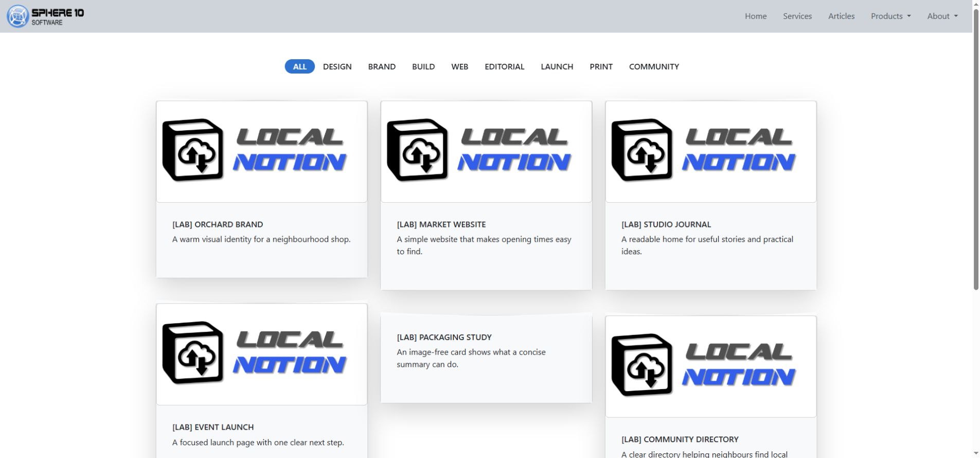Select the ALL filter pill

[299, 66]
